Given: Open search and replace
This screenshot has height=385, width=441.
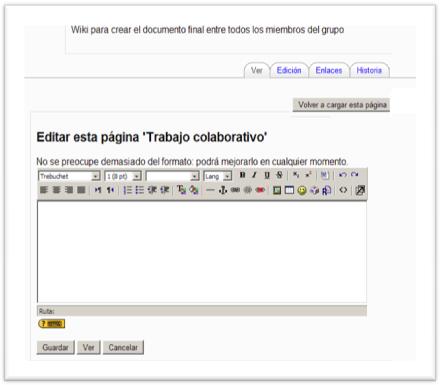Looking at the screenshot, I should tap(327, 190).
